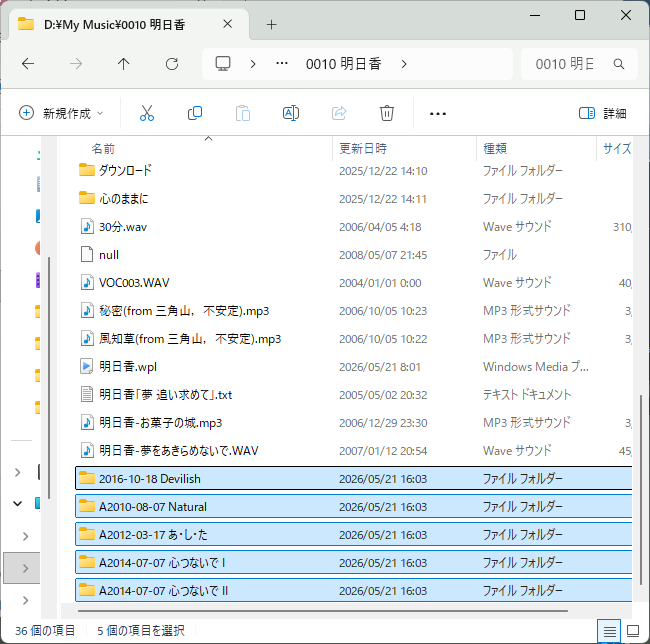Click 36 個の項目 in status bar

(45, 631)
